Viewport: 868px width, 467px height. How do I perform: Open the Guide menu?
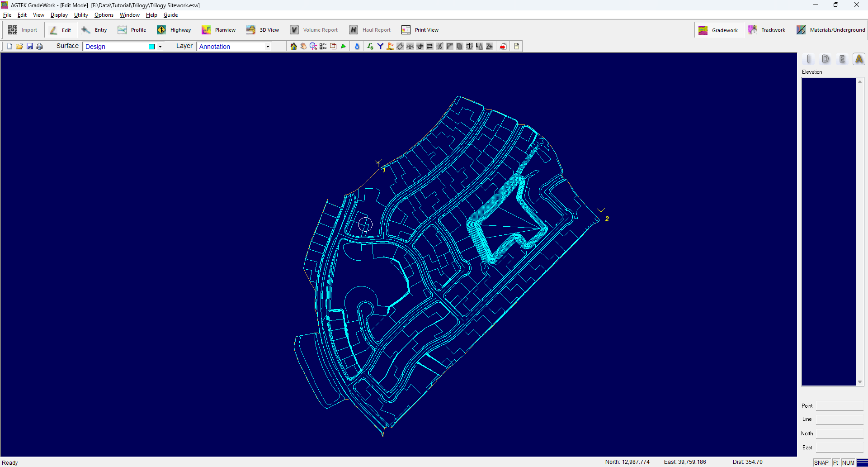[x=170, y=15]
